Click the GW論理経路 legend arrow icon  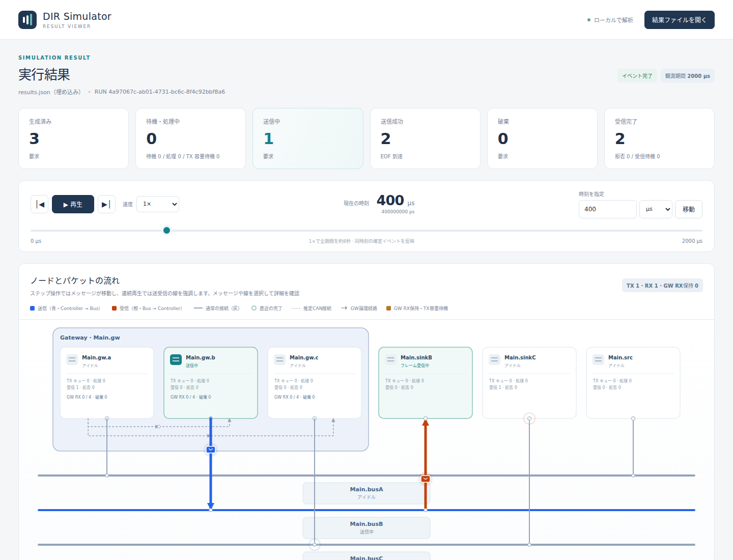344,308
